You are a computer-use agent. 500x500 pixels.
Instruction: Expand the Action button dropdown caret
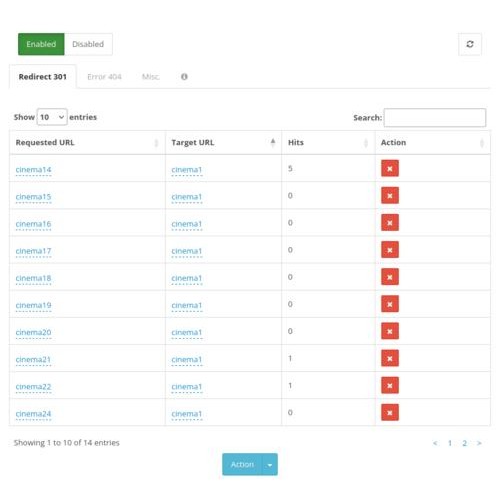coord(270,464)
